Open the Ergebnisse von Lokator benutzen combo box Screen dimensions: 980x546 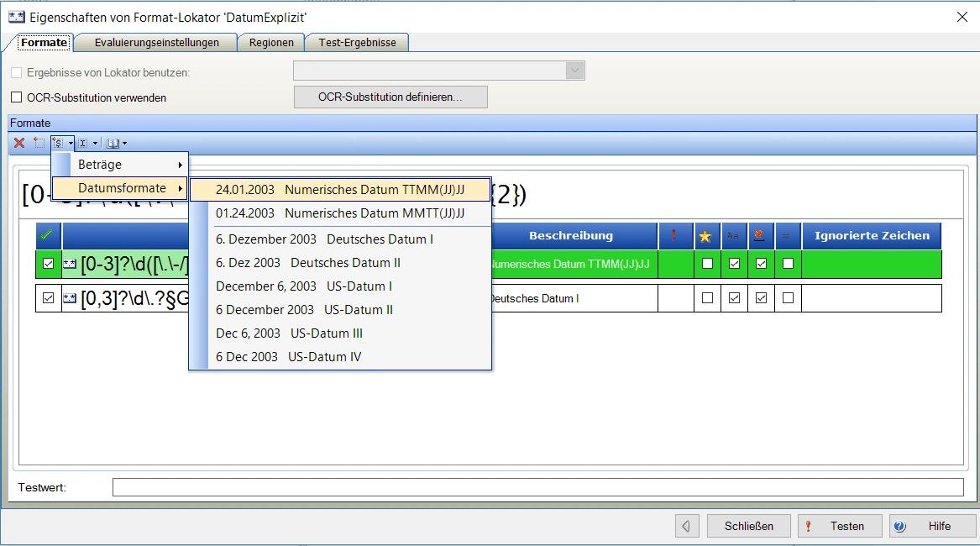[x=574, y=71]
